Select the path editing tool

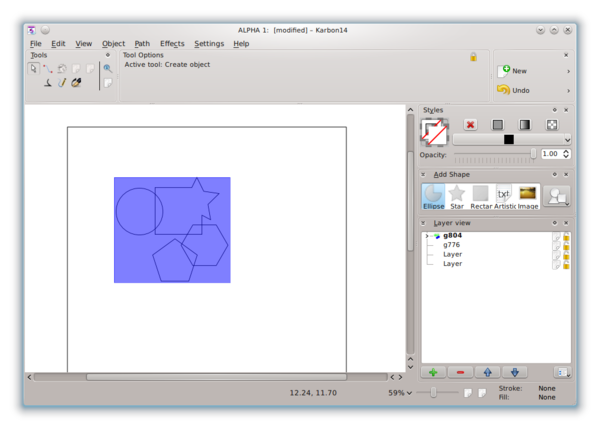coord(48,69)
